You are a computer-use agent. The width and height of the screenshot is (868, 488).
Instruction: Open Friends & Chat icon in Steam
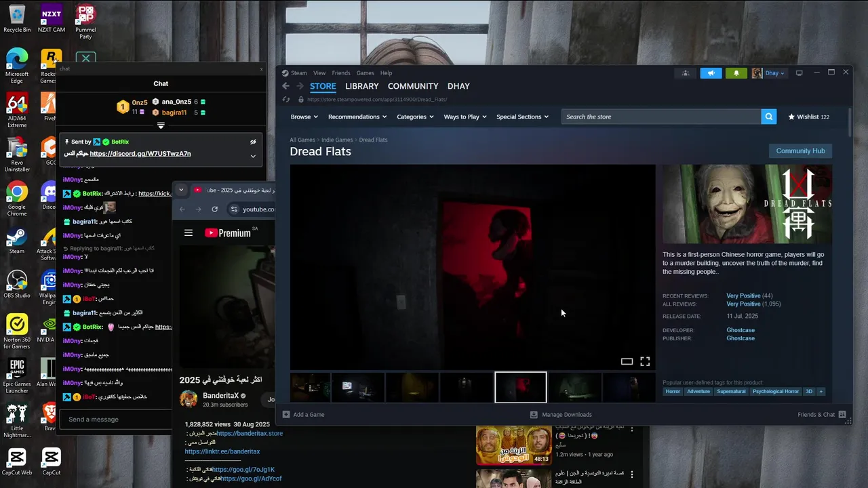point(842,414)
